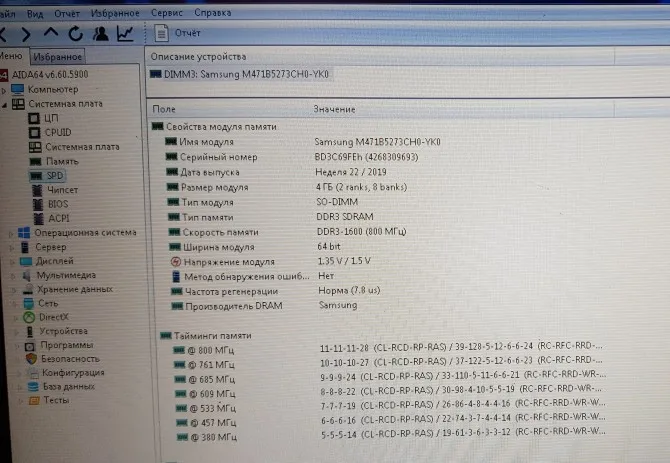Open the Вид menu
The height and width of the screenshot is (463, 670).
click(35, 14)
